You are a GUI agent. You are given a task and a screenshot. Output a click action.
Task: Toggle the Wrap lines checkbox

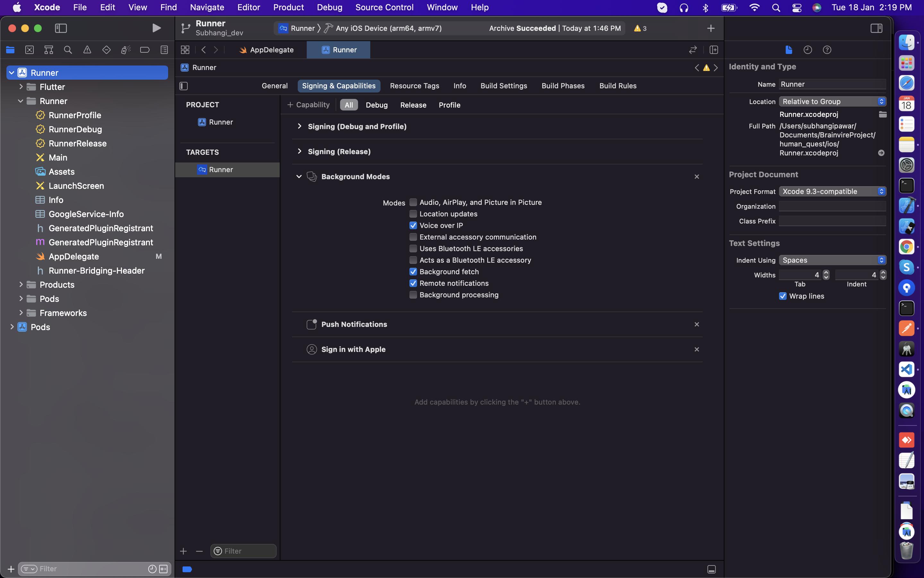point(783,296)
